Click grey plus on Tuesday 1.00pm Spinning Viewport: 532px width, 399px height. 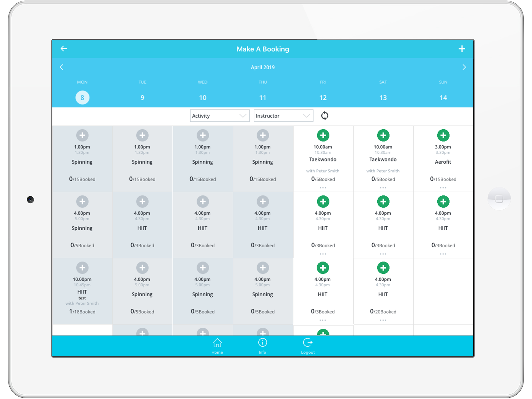(x=142, y=135)
